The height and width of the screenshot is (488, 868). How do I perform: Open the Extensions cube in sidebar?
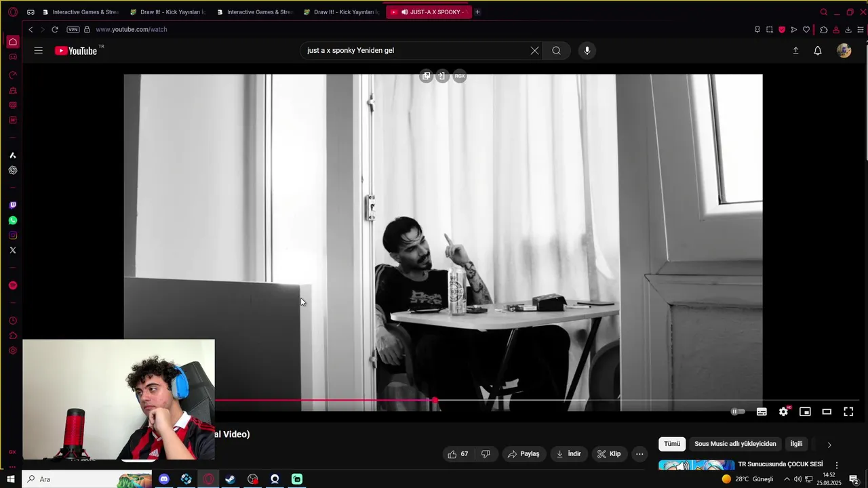(13, 335)
